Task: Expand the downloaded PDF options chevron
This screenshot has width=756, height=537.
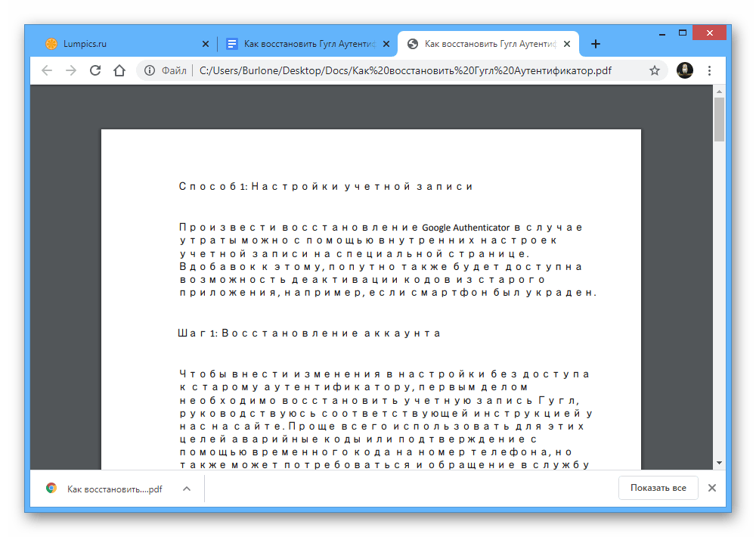Action: (186, 489)
